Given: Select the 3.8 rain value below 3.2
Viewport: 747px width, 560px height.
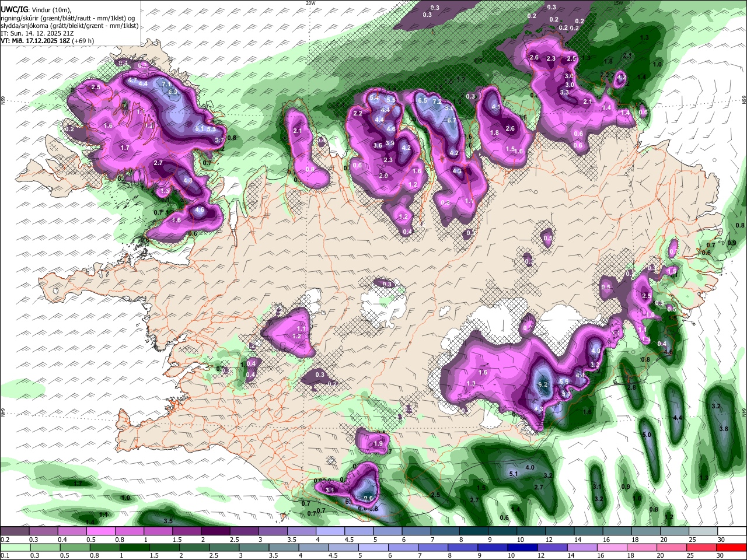Looking at the screenshot, I should click(724, 429).
